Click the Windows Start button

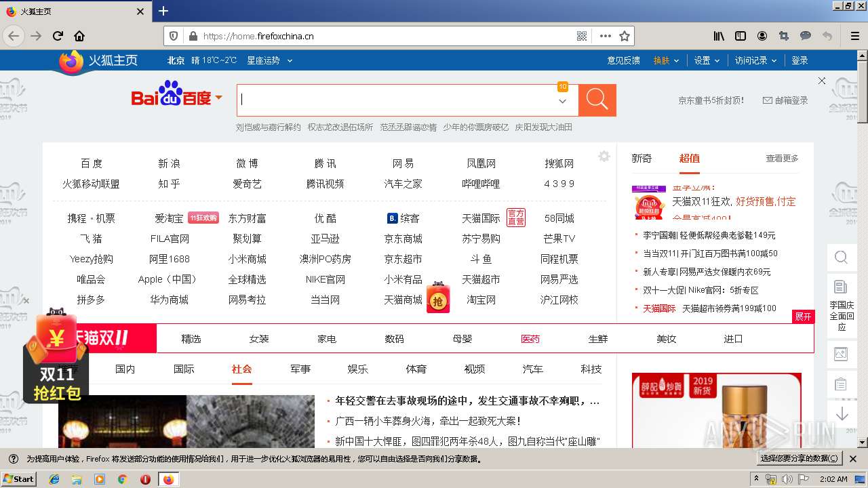point(18,479)
